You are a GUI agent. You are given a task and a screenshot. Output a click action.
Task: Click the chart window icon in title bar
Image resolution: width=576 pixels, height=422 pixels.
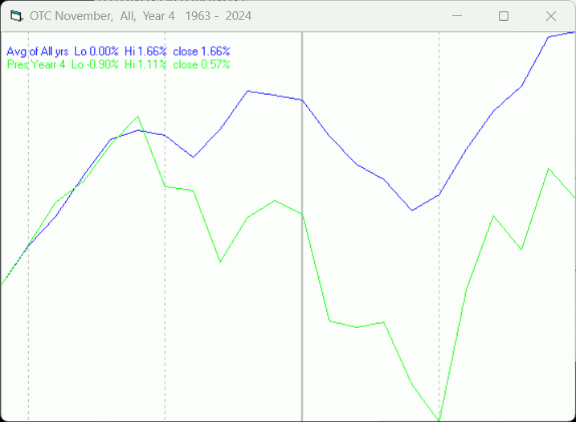(16, 16)
